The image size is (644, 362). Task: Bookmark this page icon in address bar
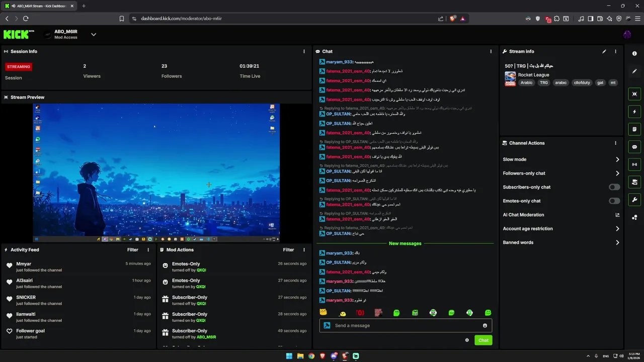click(122, 19)
